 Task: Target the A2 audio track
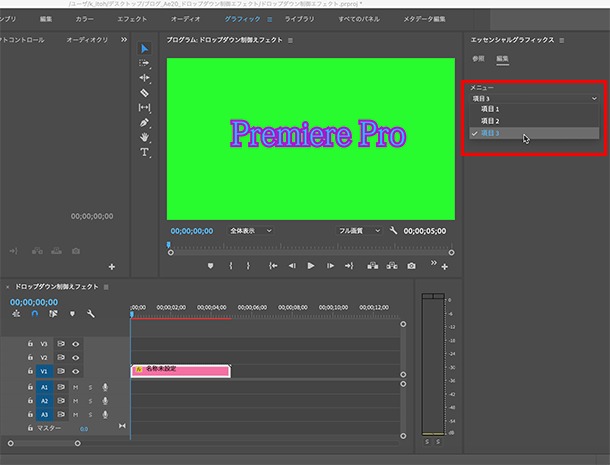click(x=44, y=401)
